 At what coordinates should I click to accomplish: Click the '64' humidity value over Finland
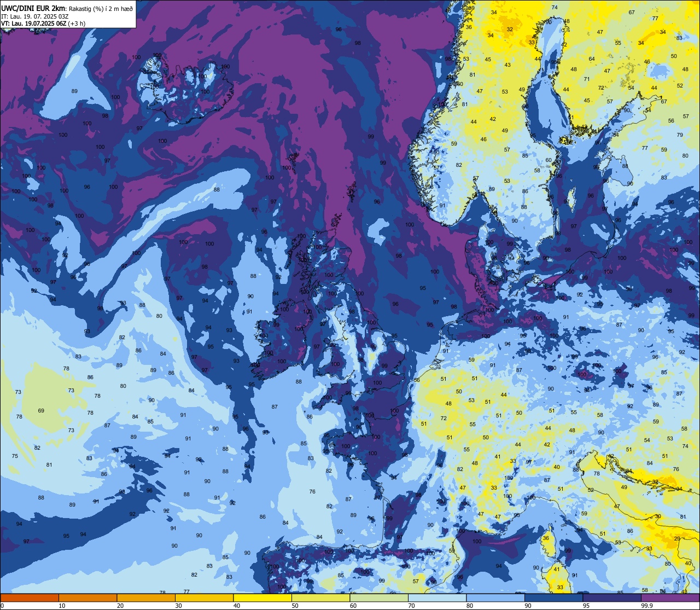tap(592, 59)
